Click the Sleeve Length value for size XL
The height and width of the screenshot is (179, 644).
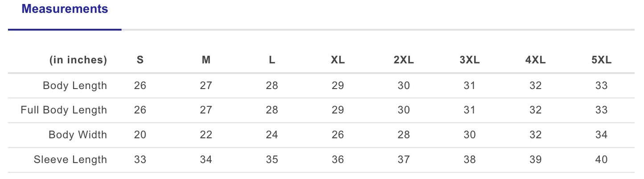pyautogui.click(x=338, y=159)
